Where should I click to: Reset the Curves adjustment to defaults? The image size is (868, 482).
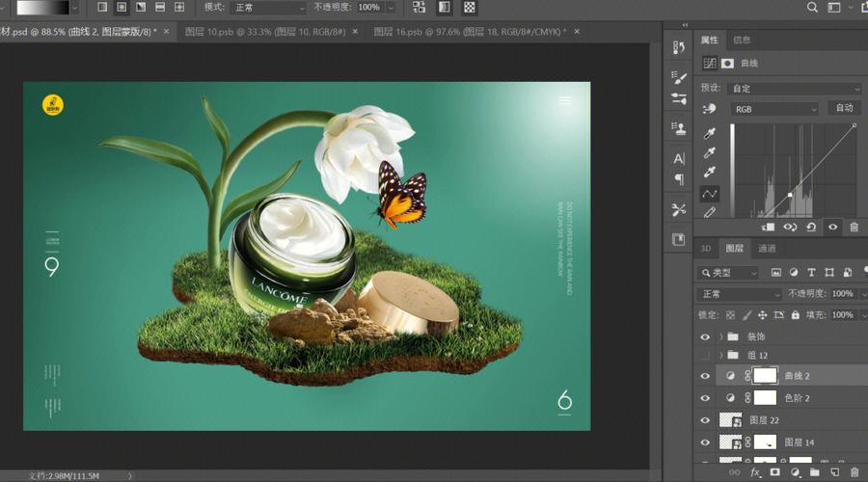(811, 227)
